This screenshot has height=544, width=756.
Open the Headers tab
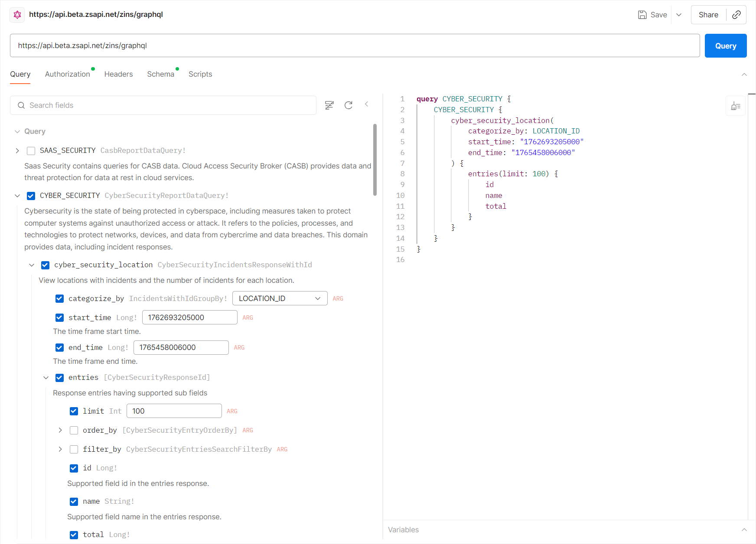118,74
